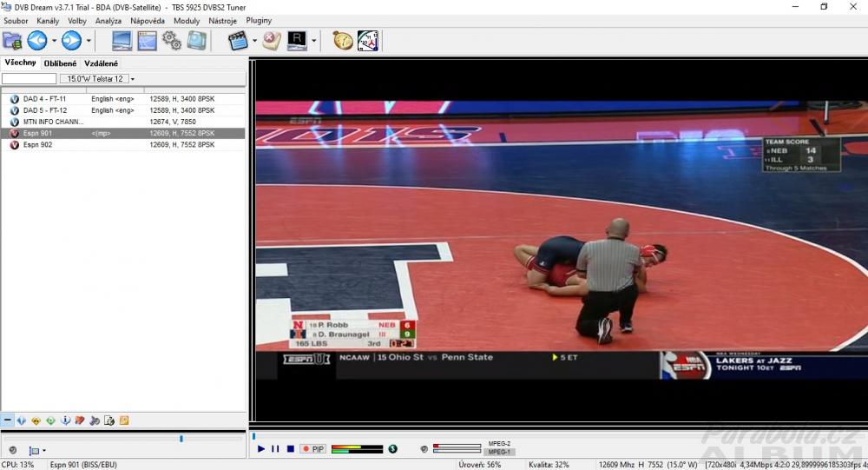Click the music notes audio filter icon

95,420
